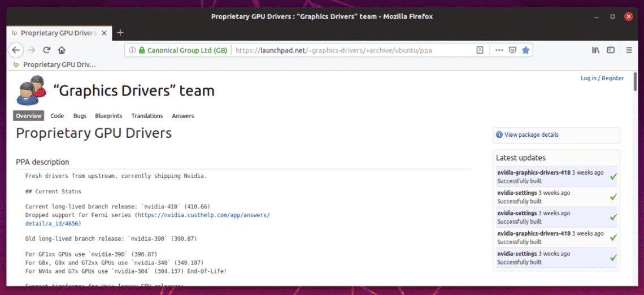Go back using the browser back arrow
This screenshot has width=644, height=295.
point(16,50)
